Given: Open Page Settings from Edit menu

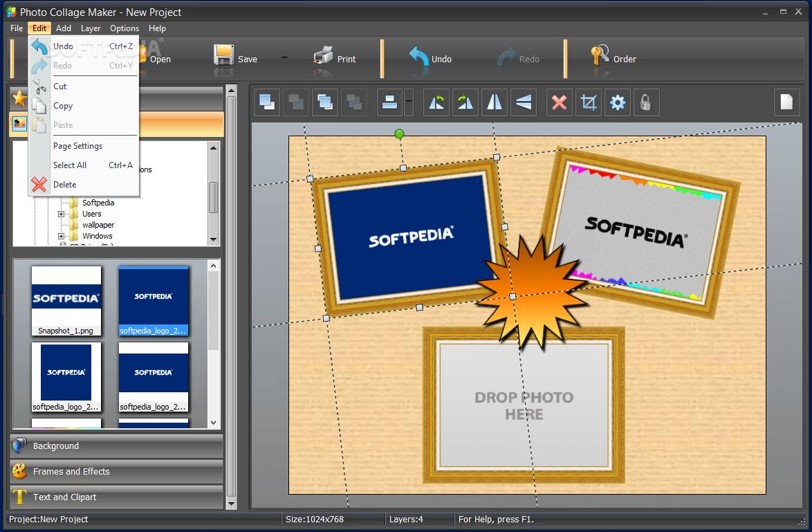Looking at the screenshot, I should [84, 145].
